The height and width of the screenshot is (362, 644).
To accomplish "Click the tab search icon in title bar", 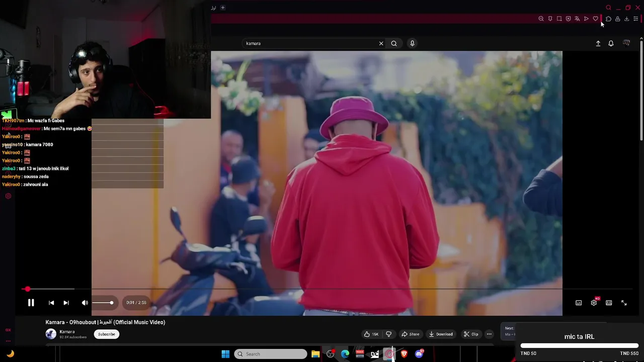I will pos(608,8).
